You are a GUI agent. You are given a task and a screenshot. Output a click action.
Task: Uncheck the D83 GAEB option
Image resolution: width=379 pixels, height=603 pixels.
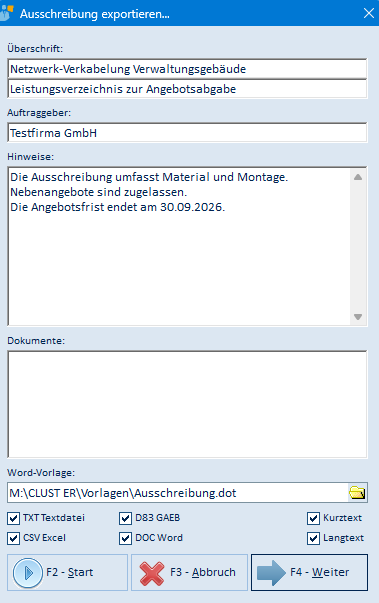coord(125,518)
